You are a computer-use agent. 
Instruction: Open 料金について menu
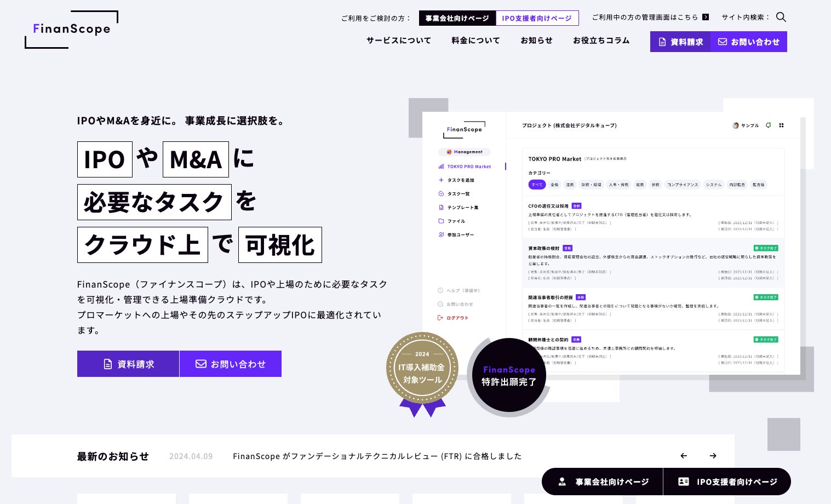click(x=475, y=41)
